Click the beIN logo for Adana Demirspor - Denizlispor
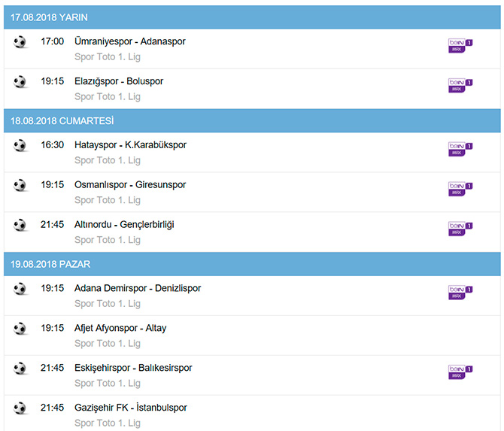 point(460,293)
